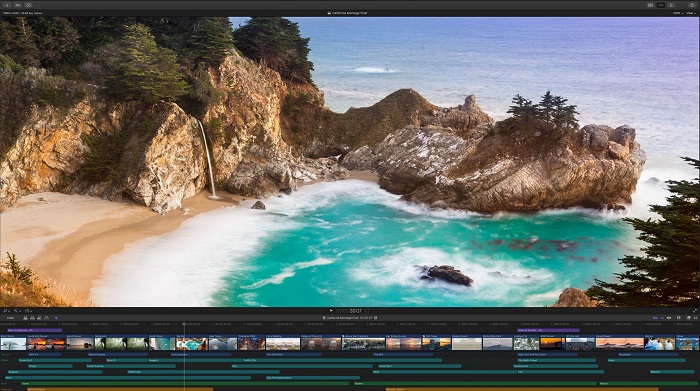
Task: Click the California Montage Final project title
Action: click(x=350, y=13)
